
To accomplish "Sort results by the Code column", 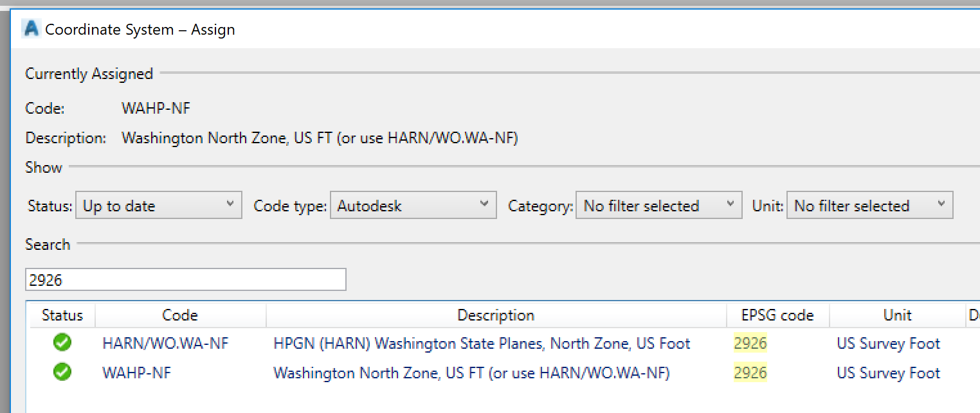I will point(180,315).
